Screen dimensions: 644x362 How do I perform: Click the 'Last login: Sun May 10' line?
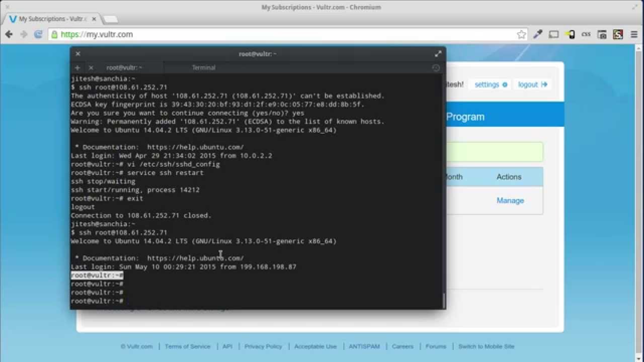184,267
